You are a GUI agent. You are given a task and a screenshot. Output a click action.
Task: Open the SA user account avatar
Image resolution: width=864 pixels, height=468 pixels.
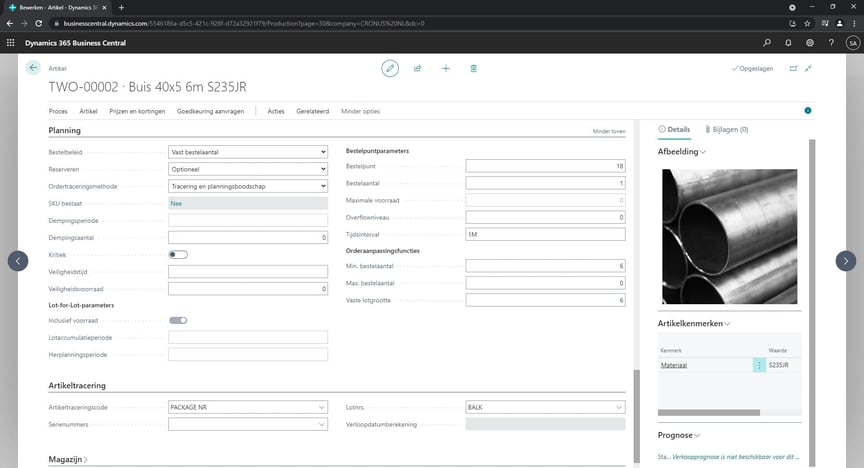(x=853, y=42)
